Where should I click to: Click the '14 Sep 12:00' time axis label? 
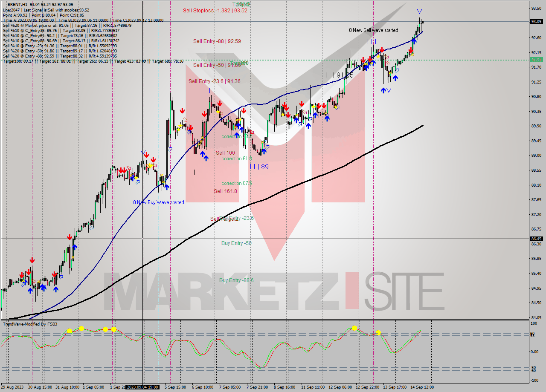pos(422,387)
